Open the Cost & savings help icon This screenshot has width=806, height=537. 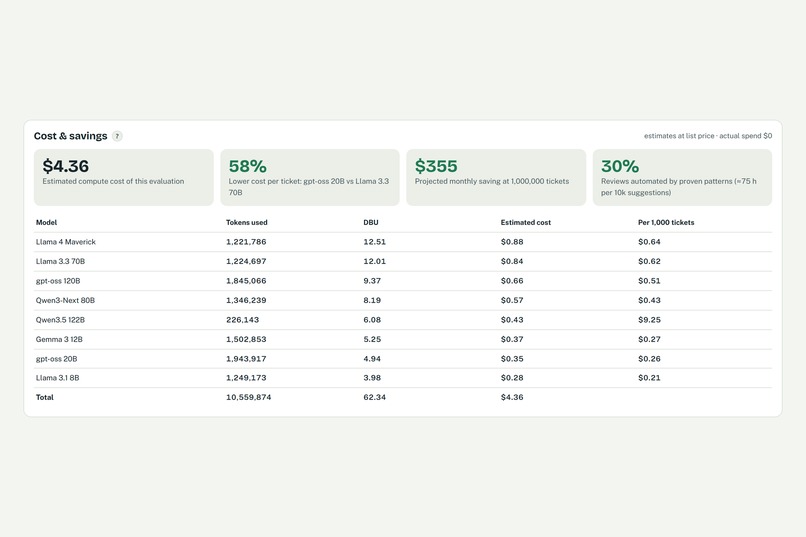pyautogui.click(x=117, y=136)
